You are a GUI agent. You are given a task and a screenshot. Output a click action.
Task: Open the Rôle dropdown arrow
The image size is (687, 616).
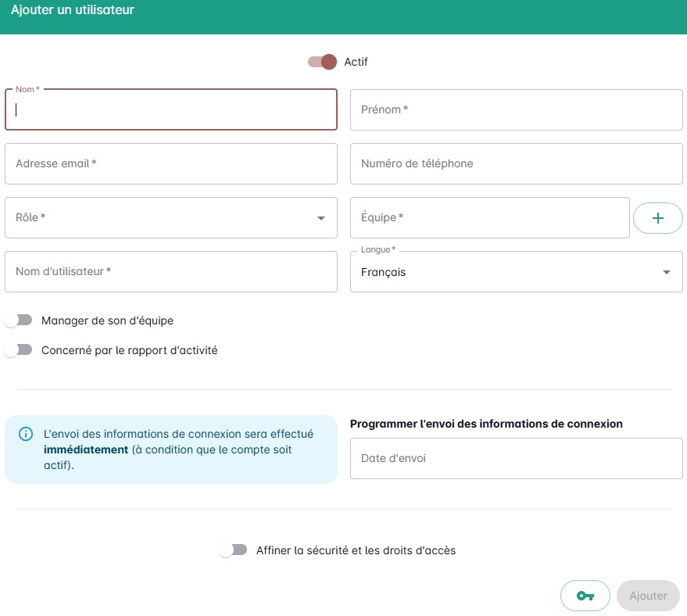click(321, 218)
